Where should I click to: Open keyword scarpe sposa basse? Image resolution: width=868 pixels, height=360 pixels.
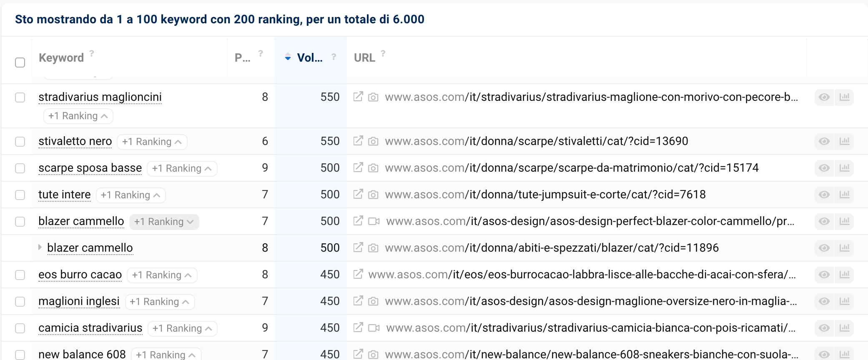pyautogui.click(x=90, y=168)
